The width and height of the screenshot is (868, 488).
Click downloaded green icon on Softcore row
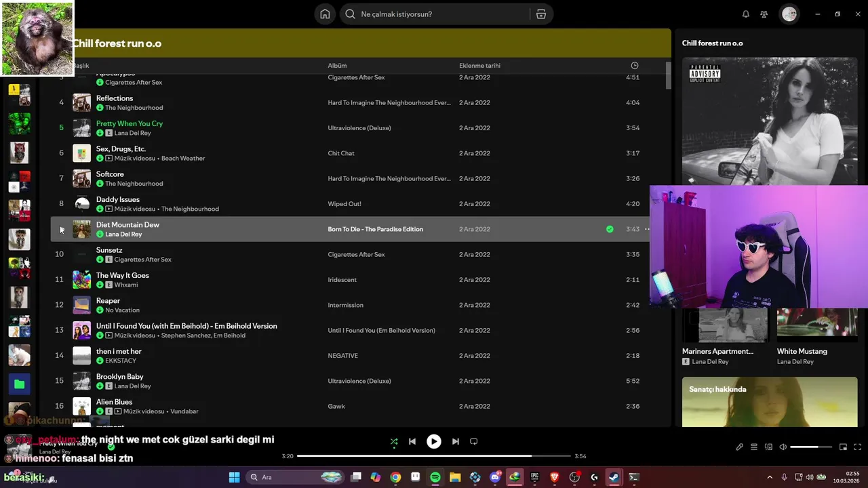click(100, 184)
